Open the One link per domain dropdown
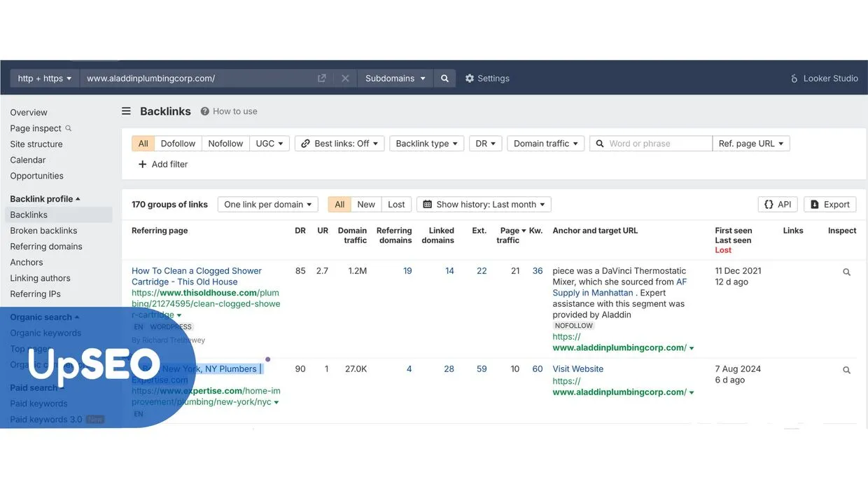 point(267,204)
